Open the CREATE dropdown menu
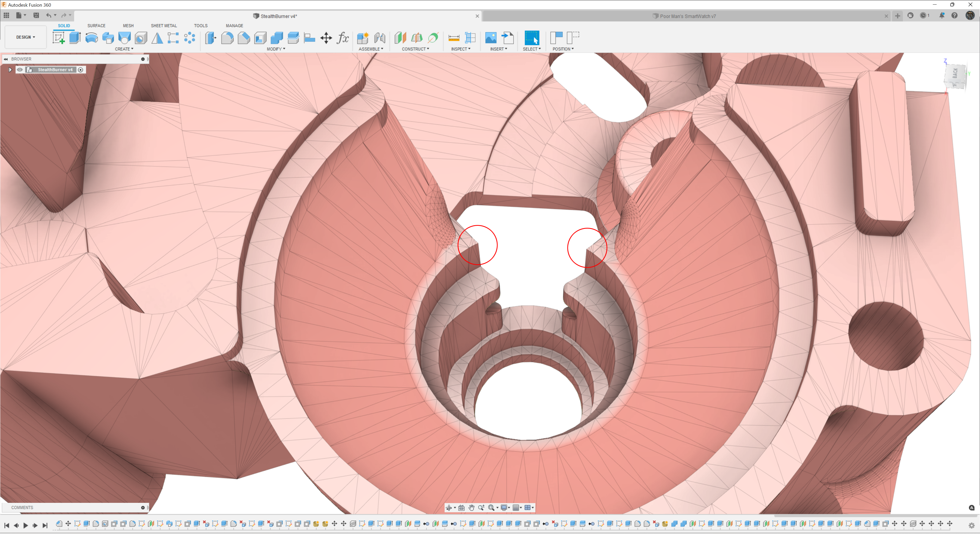980x536 pixels. point(124,49)
